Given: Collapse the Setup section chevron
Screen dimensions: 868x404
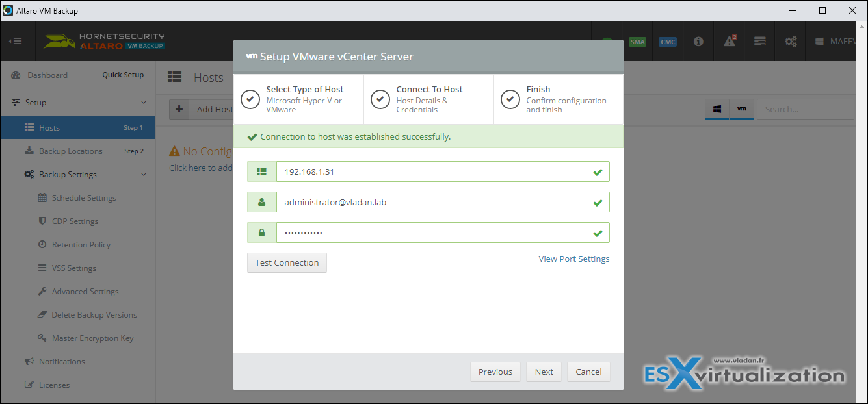Looking at the screenshot, I should pyautogui.click(x=144, y=103).
